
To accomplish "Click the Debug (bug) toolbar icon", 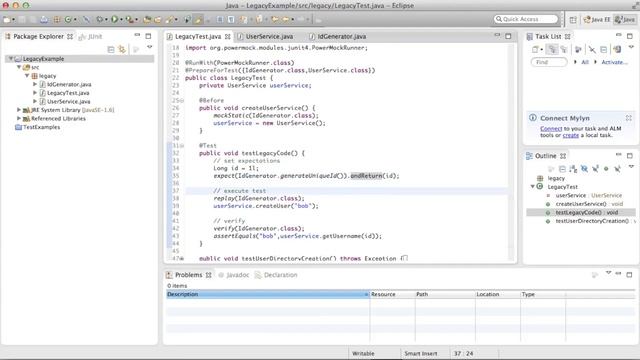I will (100, 19).
